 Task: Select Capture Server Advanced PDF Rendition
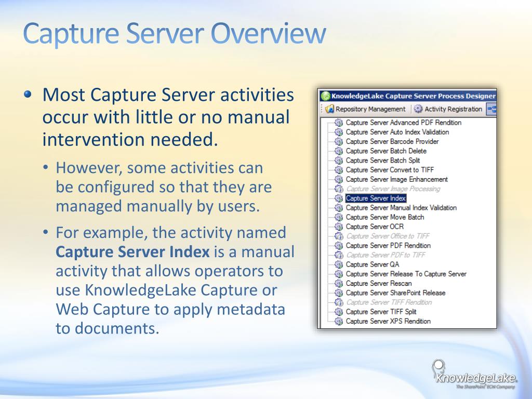[x=403, y=123]
